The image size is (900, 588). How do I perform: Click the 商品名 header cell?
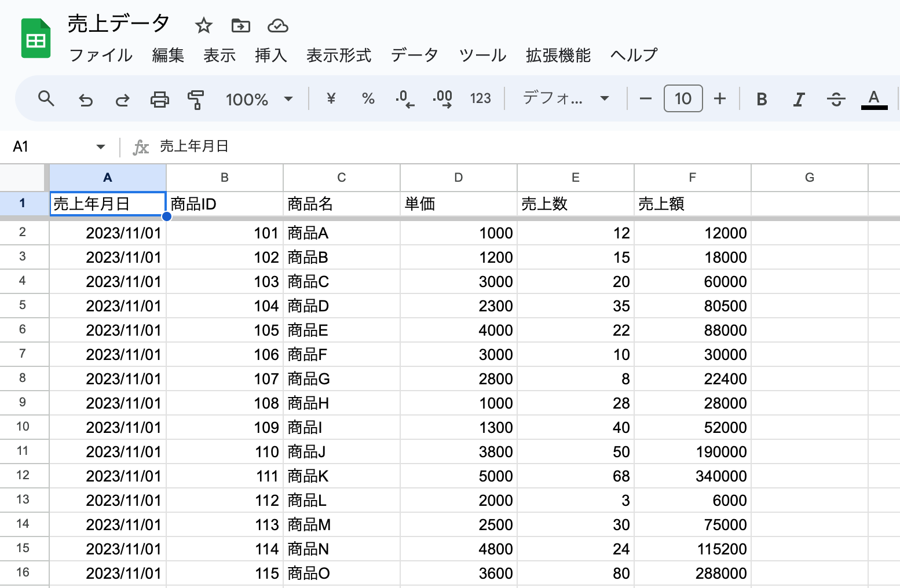coord(342,204)
